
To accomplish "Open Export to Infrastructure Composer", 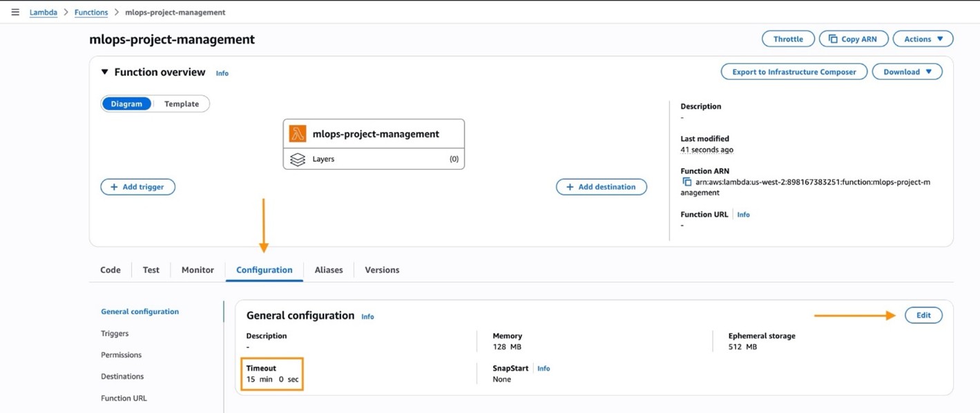I will (794, 71).
